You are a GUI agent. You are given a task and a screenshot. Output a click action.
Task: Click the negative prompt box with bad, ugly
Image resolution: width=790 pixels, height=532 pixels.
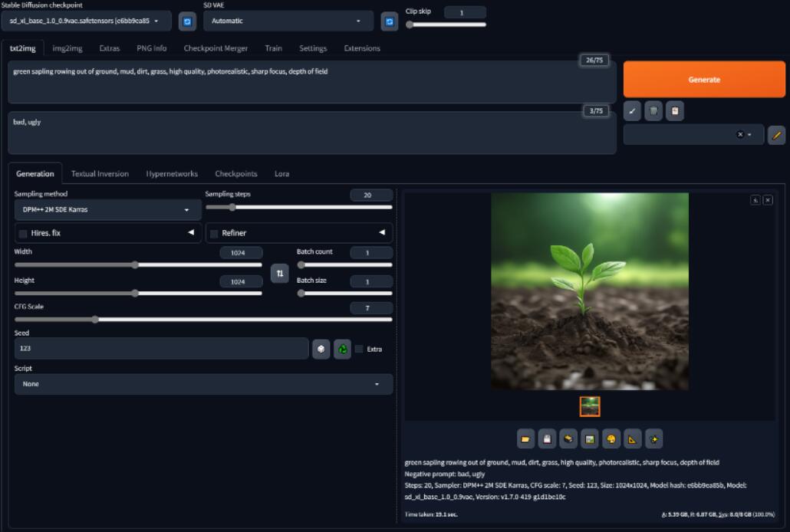312,133
